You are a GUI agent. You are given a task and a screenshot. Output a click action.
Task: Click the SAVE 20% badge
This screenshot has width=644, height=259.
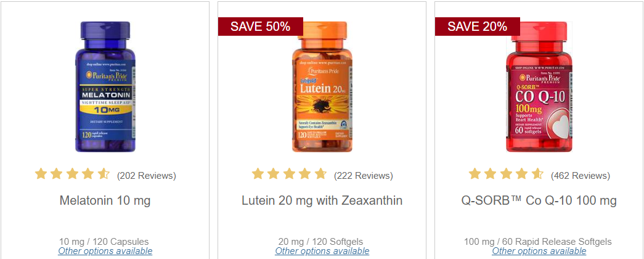pos(477,27)
